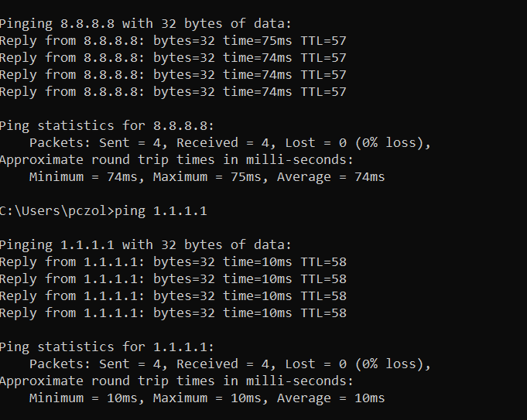Click the first reply line showing time=75ms

pos(173,41)
